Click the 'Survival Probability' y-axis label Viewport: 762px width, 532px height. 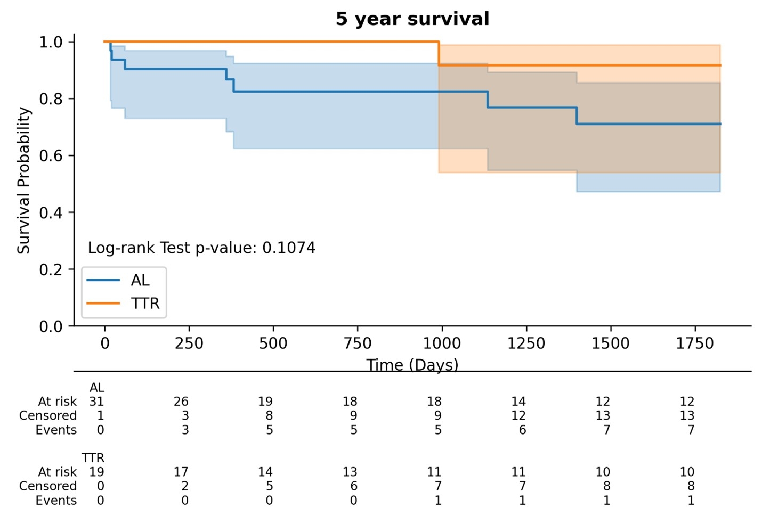tap(24, 181)
